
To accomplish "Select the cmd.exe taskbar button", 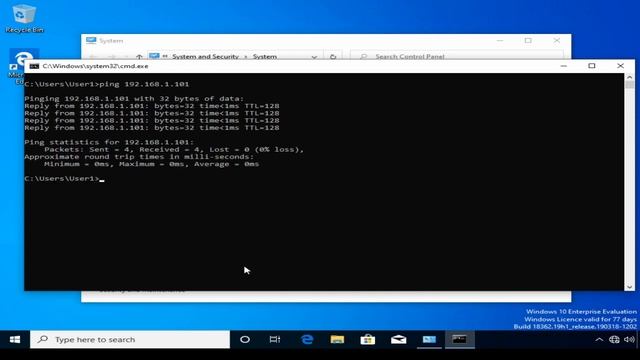I will 460,340.
